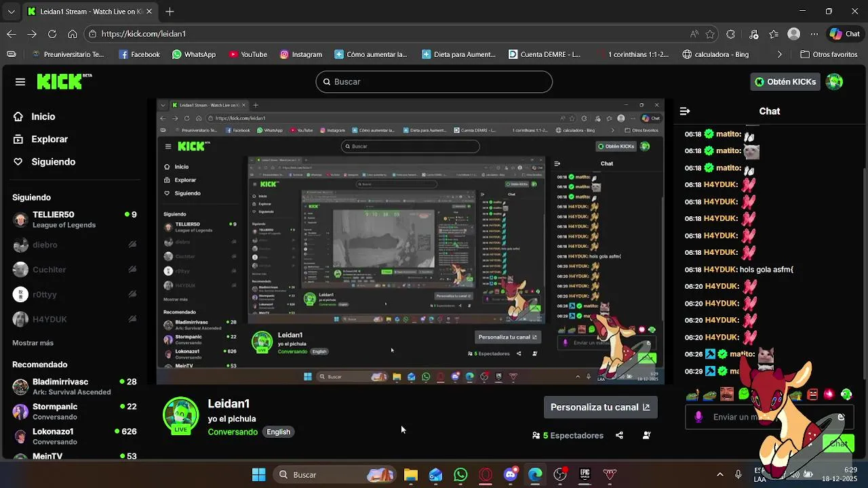Open the Kick hamburger menu
Screen dimensions: 868x488
tap(20, 82)
